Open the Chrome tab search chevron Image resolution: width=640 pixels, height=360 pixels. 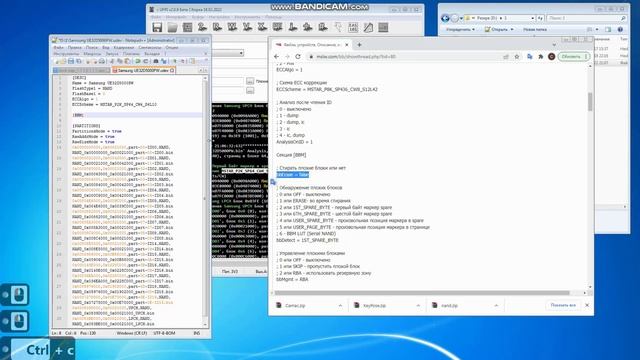(554, 44)
